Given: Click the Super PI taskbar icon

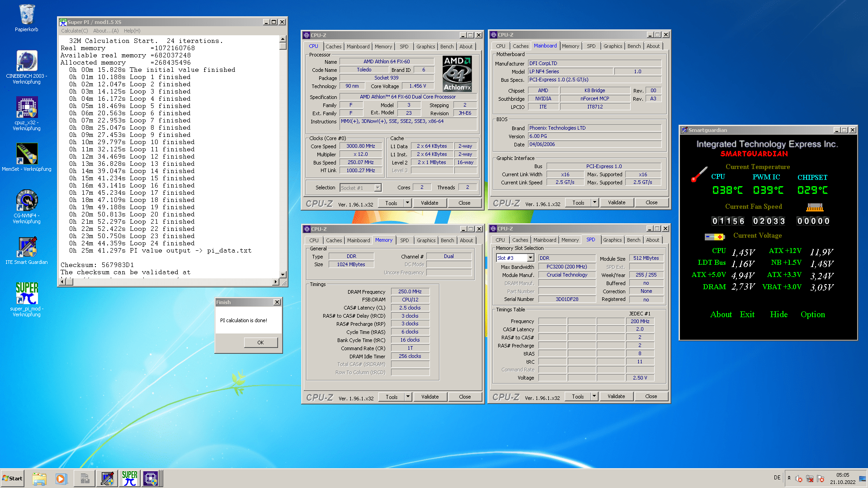Looking at the screenshot, I should (129, 479).
